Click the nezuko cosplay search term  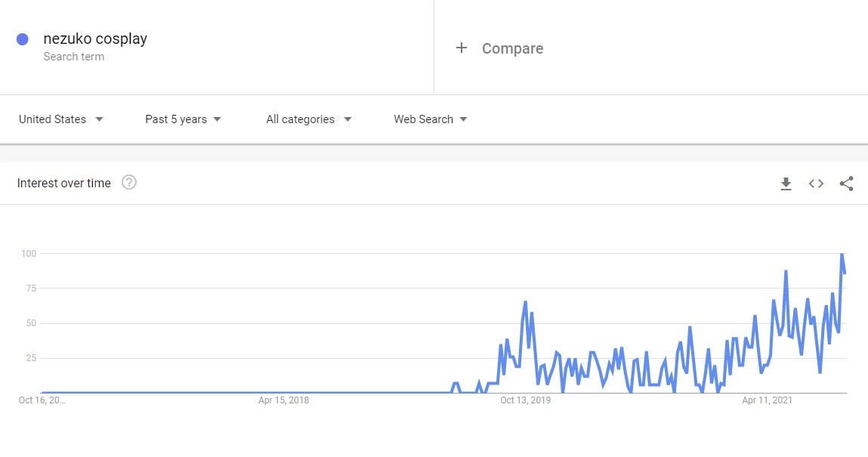click(x=94, y=39)
